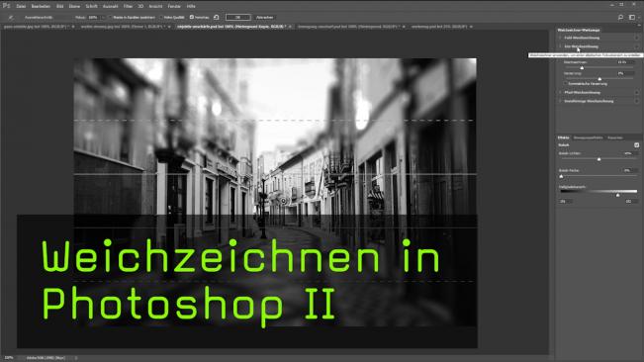Open the workspace switcher dropdown arrow
This screenshot has width=644, height=362.
tap(638, 17)
